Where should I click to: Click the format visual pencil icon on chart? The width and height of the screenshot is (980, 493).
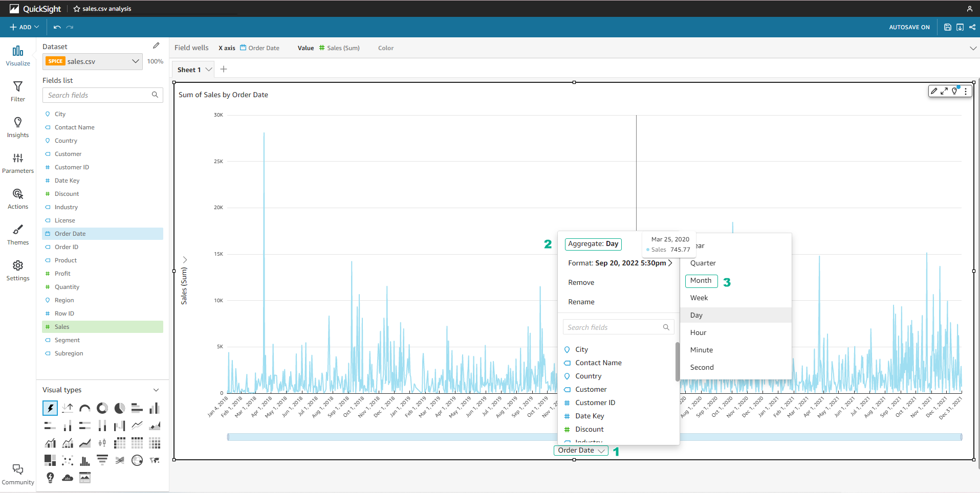point(934,91)
